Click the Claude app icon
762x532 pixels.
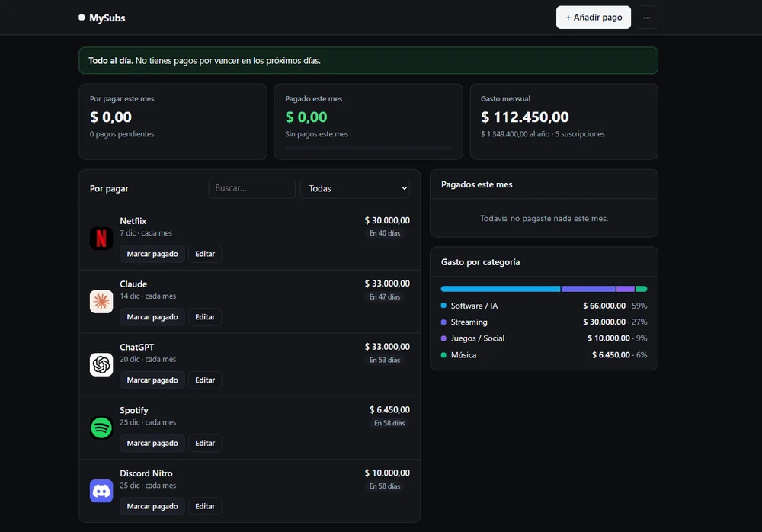click(x=101, y=302)
